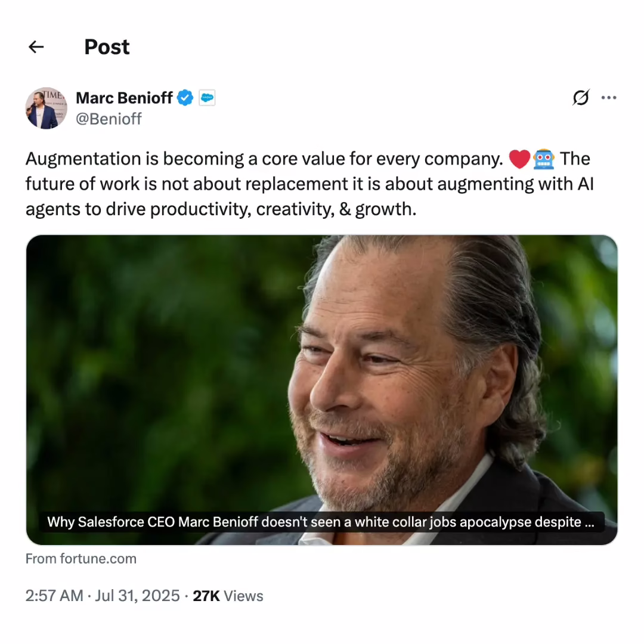The width and height of the screenshot is (644, 644).
Task: Click the back arrow icon
Action: (36, 47)
